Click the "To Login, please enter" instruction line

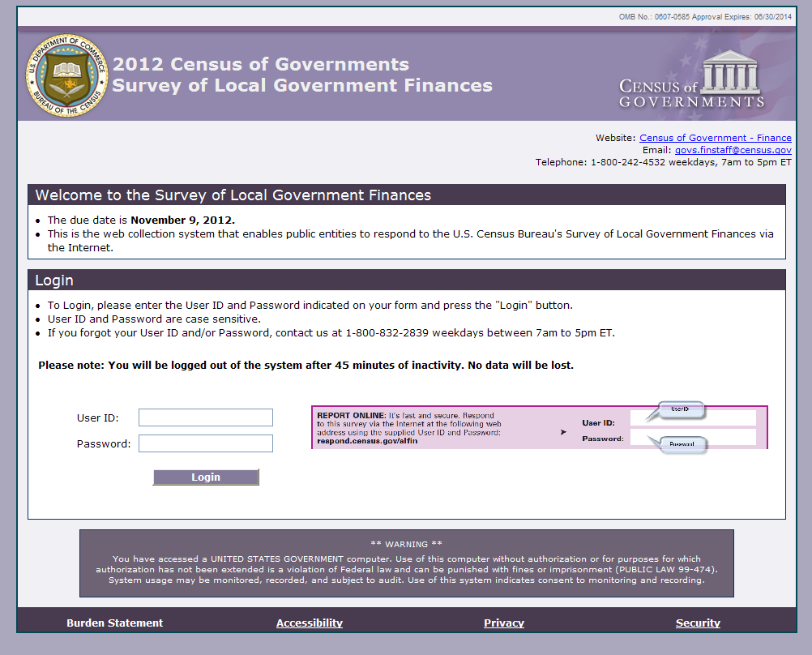pyautogui.click(x=310, y=306)
